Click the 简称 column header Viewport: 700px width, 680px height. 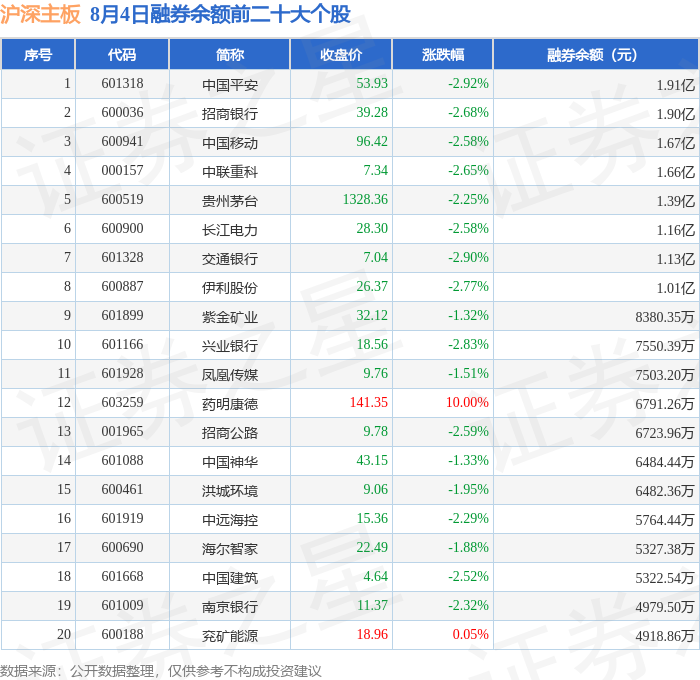click(229, 54)
